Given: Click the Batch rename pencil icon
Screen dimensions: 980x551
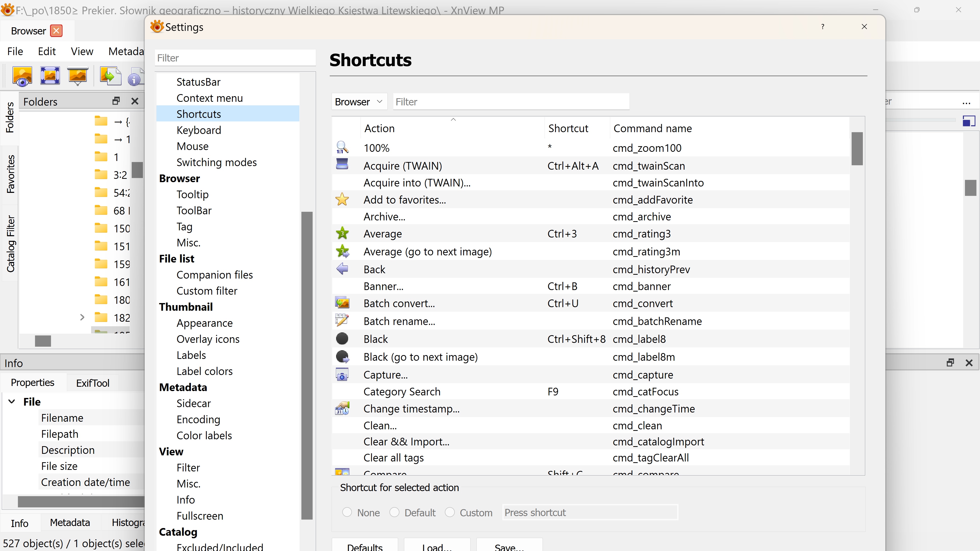Looking at the screenshot, I should tap(342, 321).
